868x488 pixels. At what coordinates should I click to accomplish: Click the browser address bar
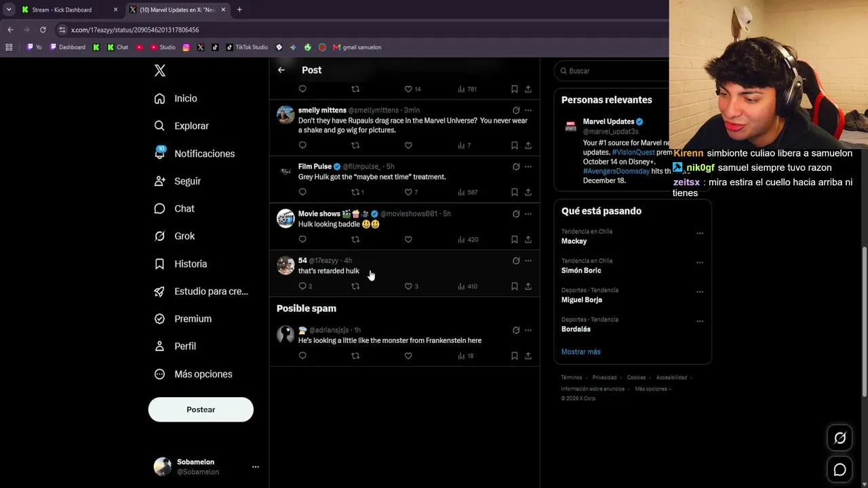click(359, 30)
